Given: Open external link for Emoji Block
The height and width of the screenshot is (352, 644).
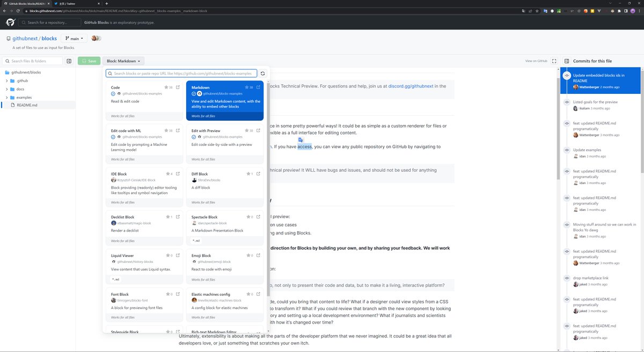Looking at the screenshot, I should coord(258,255).
